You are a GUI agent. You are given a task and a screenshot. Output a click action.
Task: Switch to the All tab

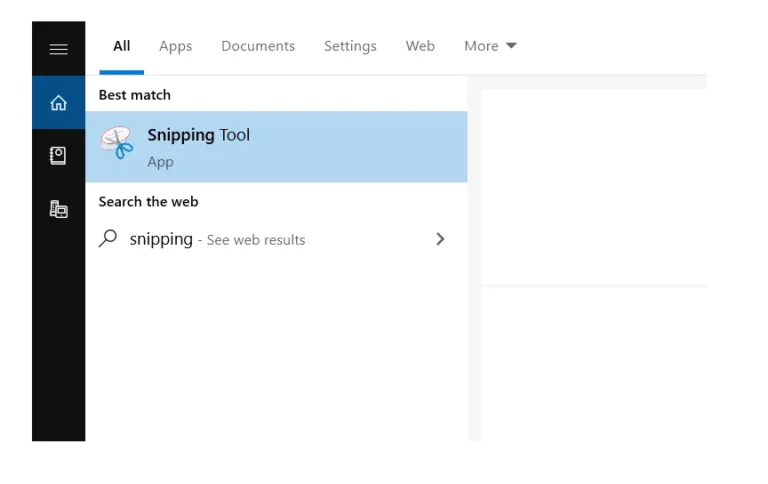click(x=121, y=46)
